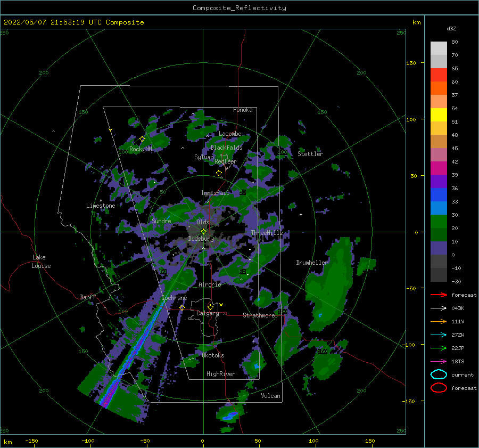Click the Strathmore label

pos(259,315)
